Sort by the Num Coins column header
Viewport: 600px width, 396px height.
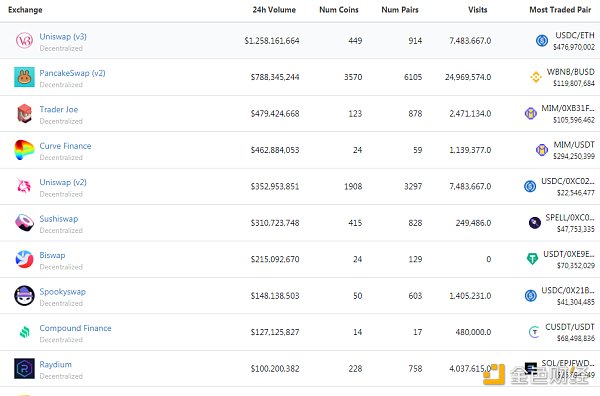(339, 10)
